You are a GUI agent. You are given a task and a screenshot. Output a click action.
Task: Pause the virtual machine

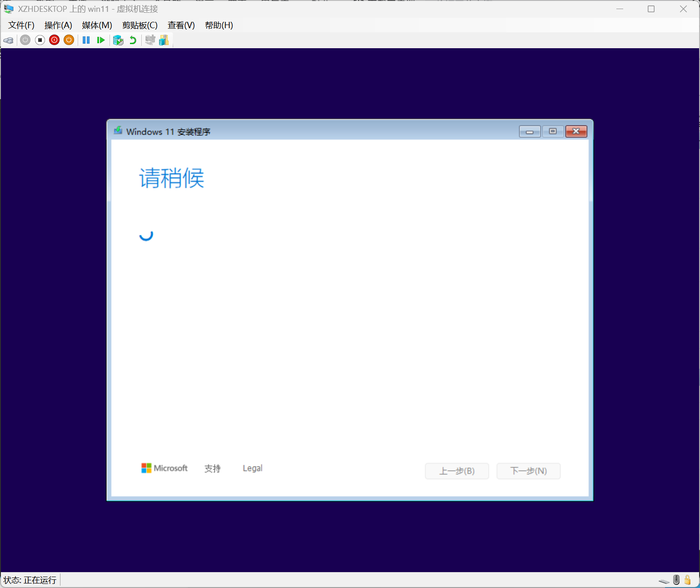coord(86,40)
